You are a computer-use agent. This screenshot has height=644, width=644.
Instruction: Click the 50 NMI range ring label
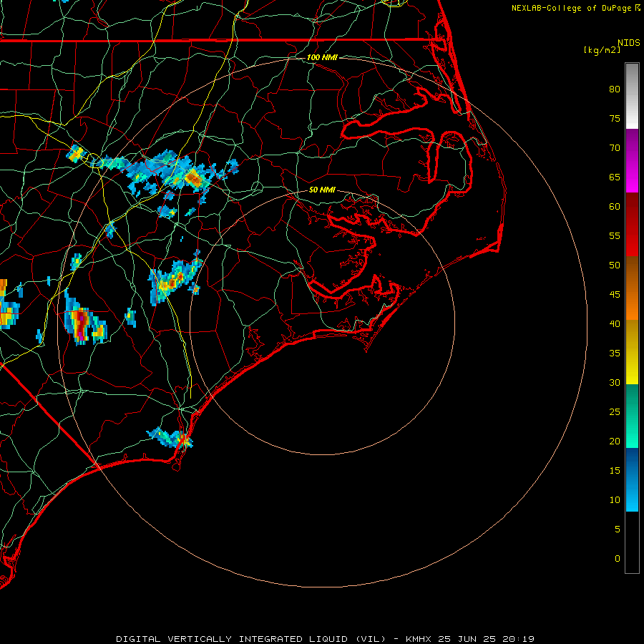point(322,190)
